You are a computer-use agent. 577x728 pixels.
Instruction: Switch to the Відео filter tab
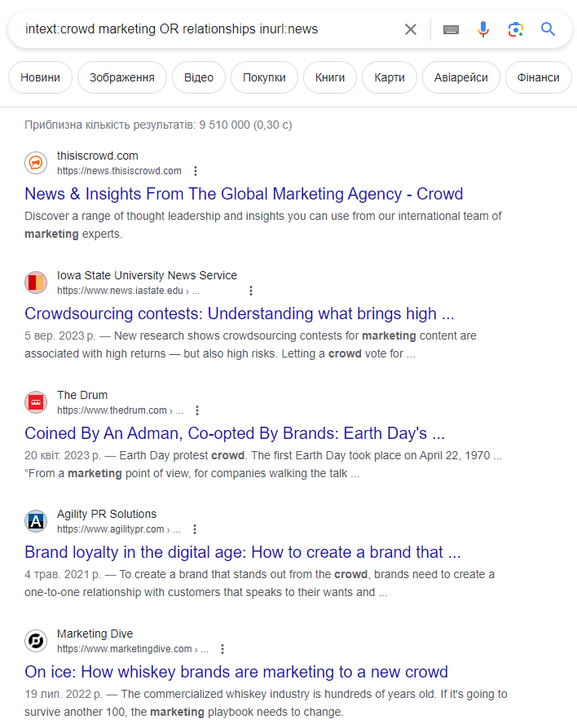click(x=199, y=77)
